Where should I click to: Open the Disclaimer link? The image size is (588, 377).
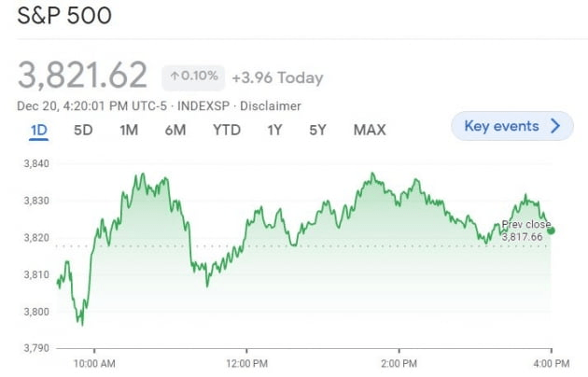tap(270, 106)
